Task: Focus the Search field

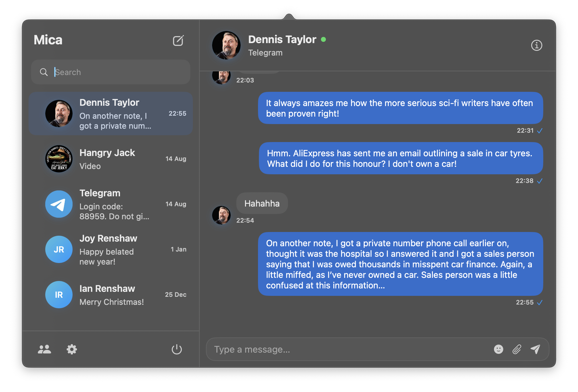Action: (x=111, y=72)
